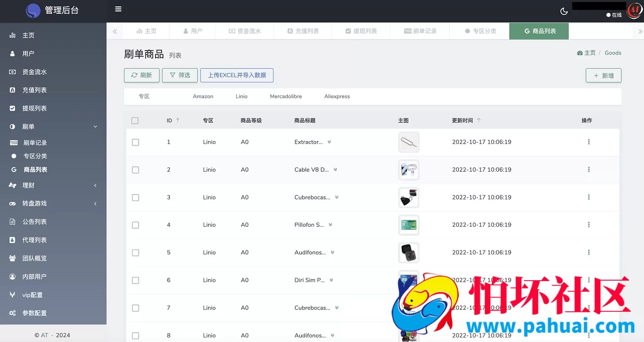The height and width of the screenshot is (342, 644).
Task: Check the box for row ID 3
Action: coord(135,197)
